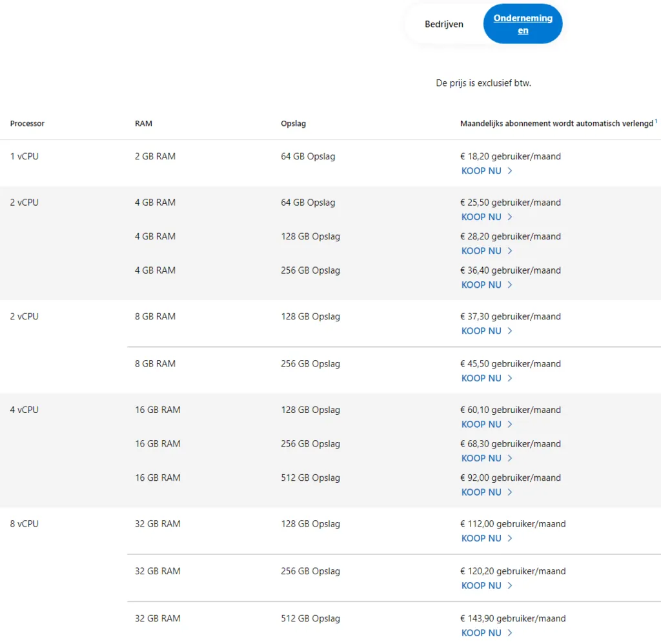Buy the €45,50 plan via KOOP NU
This screenshot has width=661, height=644.
tap(482, 378)
